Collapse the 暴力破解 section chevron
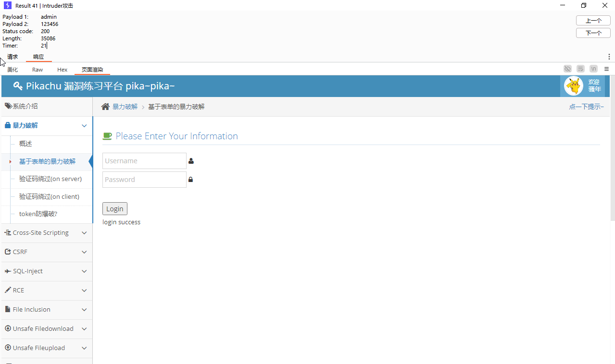 84,126
